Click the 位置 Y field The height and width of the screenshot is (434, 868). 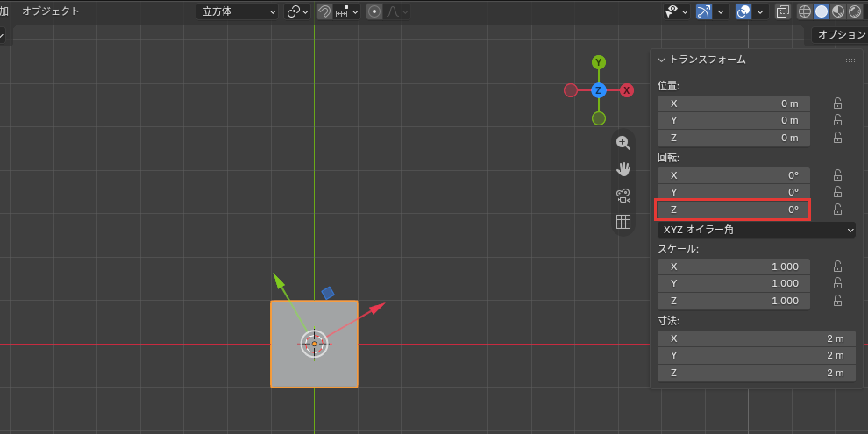click(734, 120)
